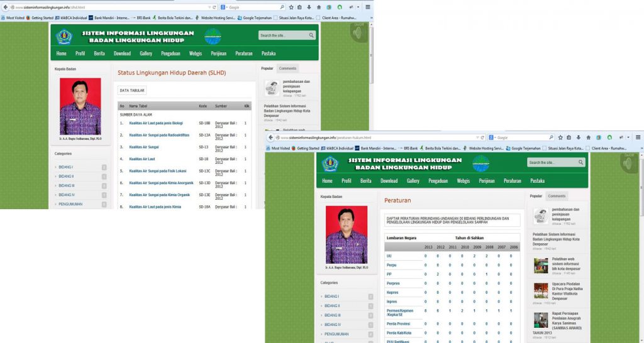This screenshot has width=644, height=343.
Task: Click the DATA TABULAR button
Action: (132, 90)
